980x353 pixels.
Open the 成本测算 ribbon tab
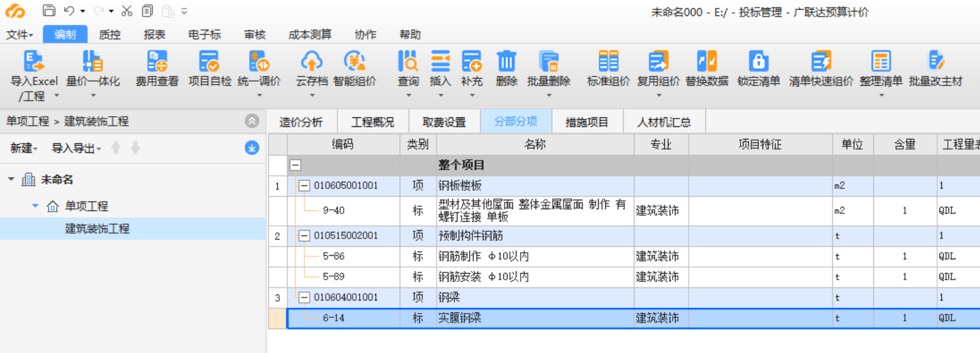(x=310, y=35)
